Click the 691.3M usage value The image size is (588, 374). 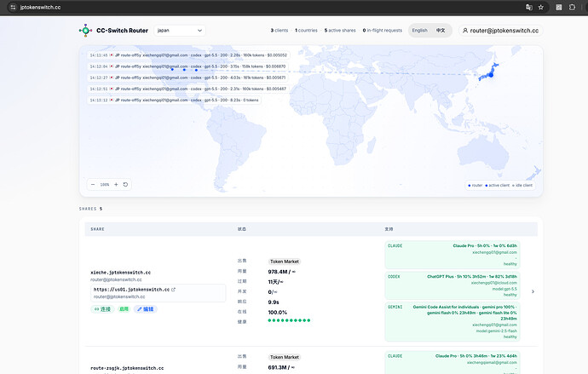tap(278, 368)
